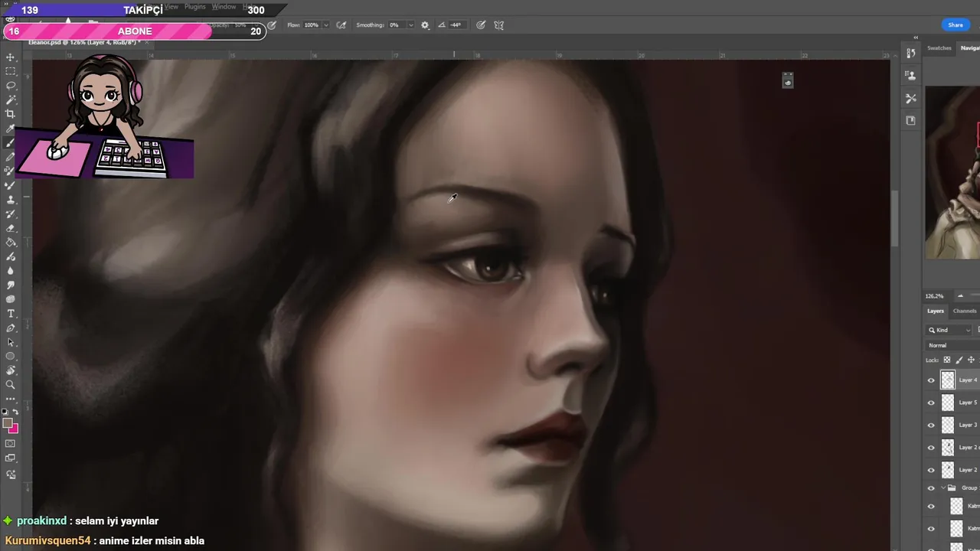Select the Layers panel tab

pyautogui.click(x=936, y=311)
